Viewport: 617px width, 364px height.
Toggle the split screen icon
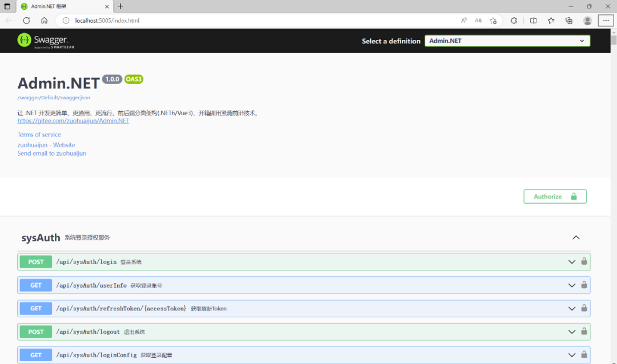point(533,21)
